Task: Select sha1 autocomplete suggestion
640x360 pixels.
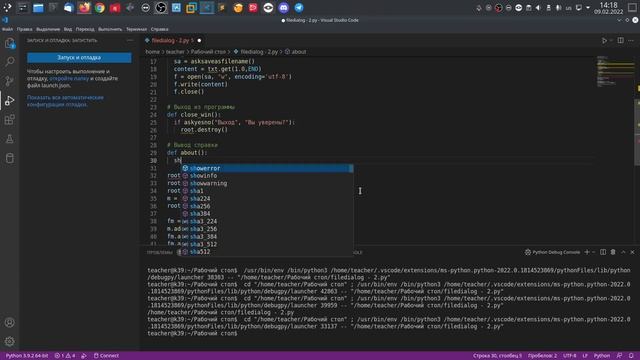Action: pyautogui.click(x=267, y=191)
